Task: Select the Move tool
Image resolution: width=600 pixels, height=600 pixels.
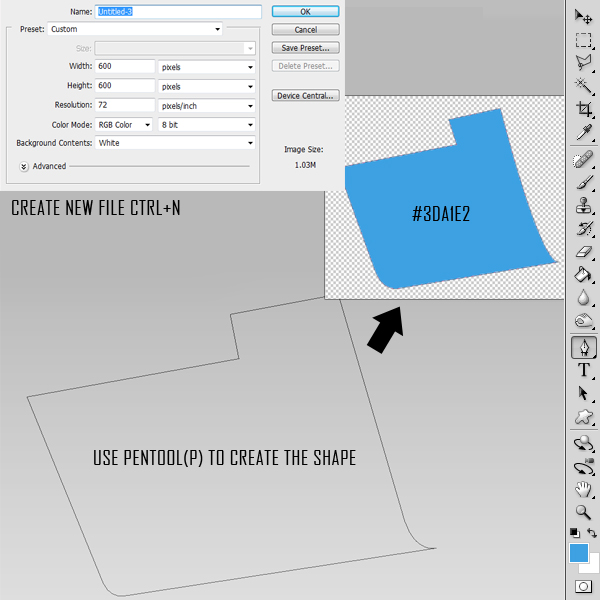Action: [584, 16]
